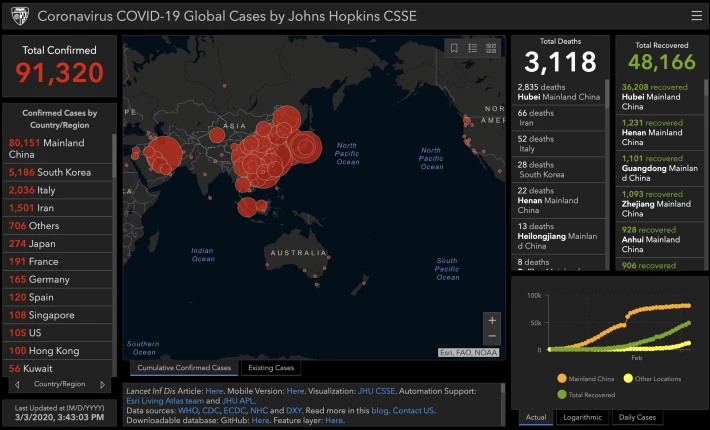The image size is (710, 430).
Task: Select '108 Singapore' in country list
Action: (x=58, y=315)
